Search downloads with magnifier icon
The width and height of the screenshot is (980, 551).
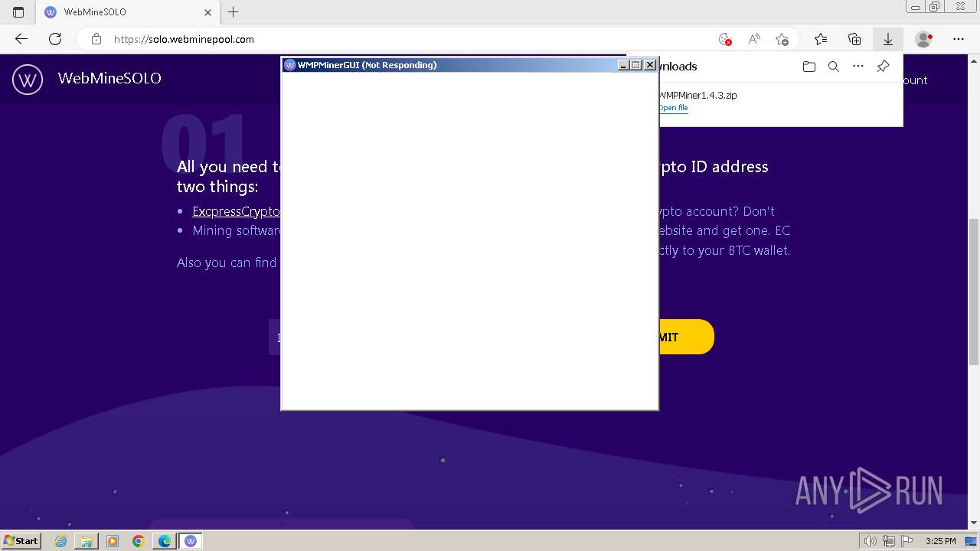(834, 67)
